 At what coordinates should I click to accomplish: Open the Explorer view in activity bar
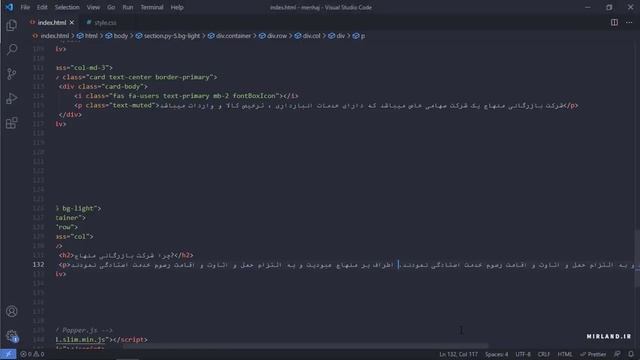pyautogui.click(x=11, y=25)
